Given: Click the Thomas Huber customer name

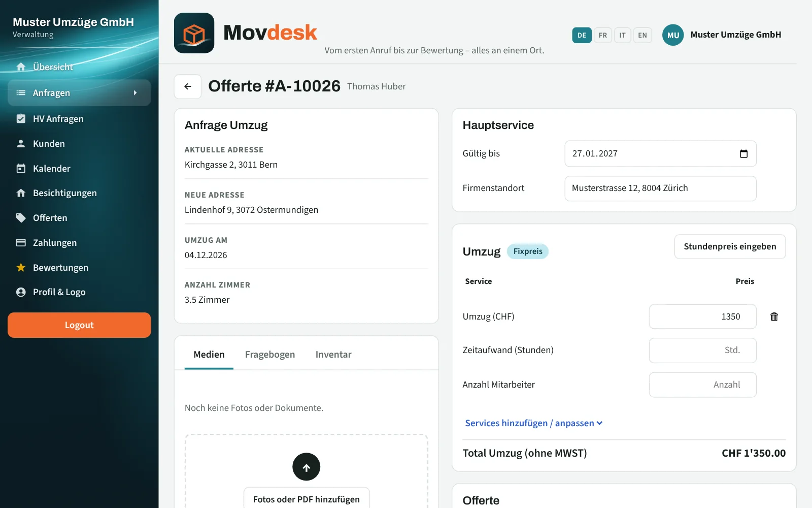Looking at the screenshot, I should (376, 86).
